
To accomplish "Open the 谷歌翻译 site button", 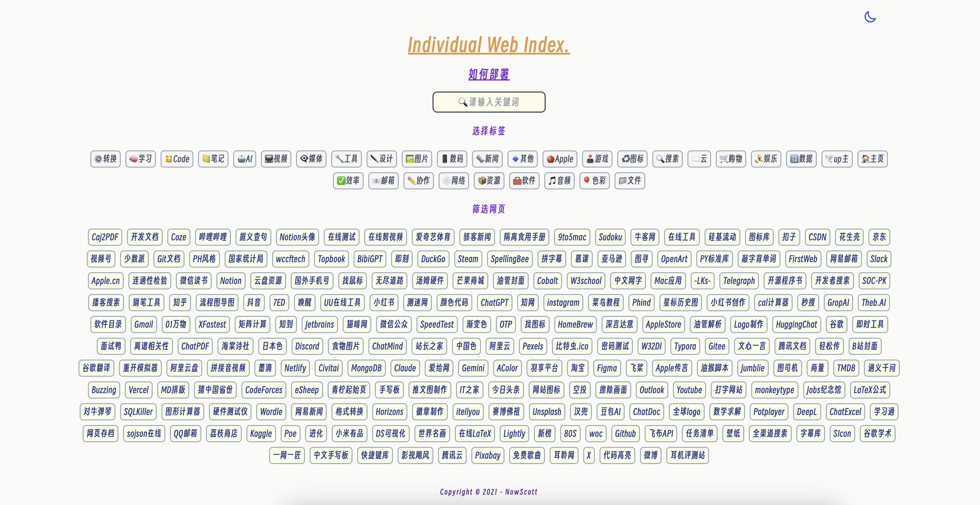I will tap(96, 368).
